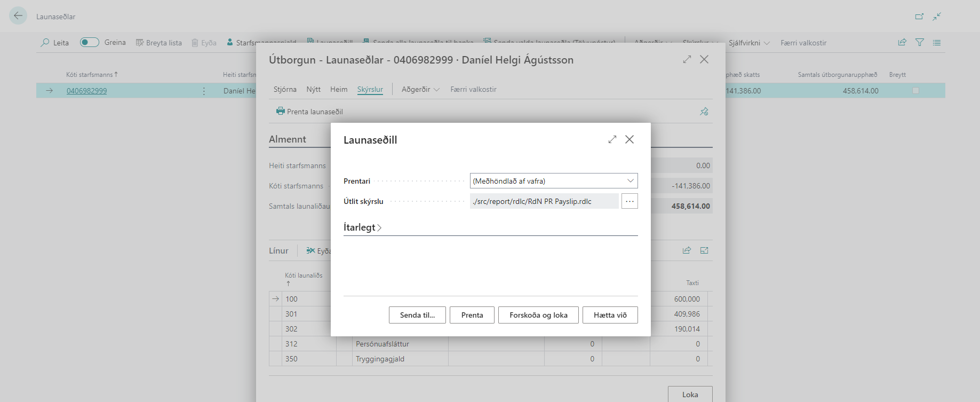This screenshot has width=980, height=402.
Task: Click the share icon in the top toolbar
Action: 902,43
